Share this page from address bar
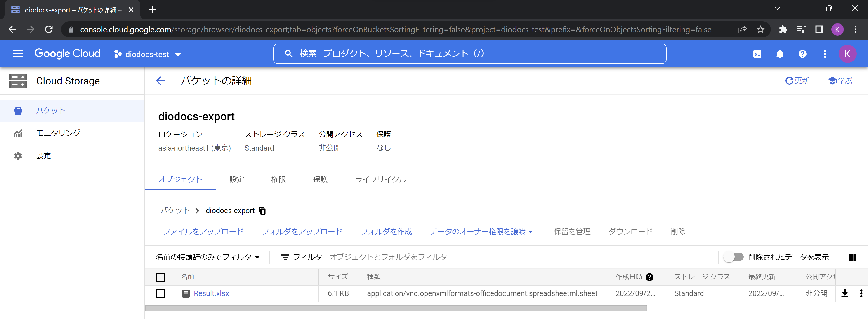The width and height of the screenshot is (868, 319). [x=742, y=30]
